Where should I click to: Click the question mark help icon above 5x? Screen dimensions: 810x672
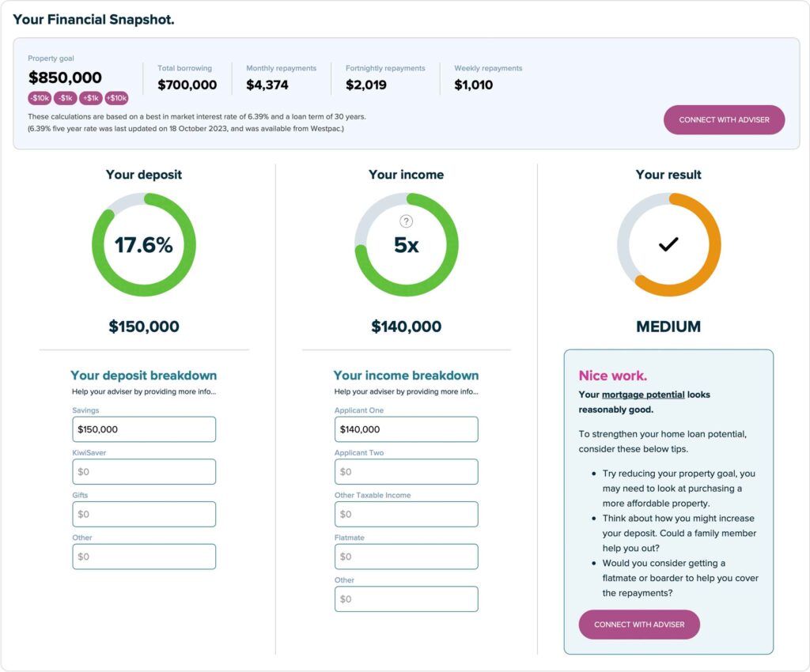click(x=406, y=221)
